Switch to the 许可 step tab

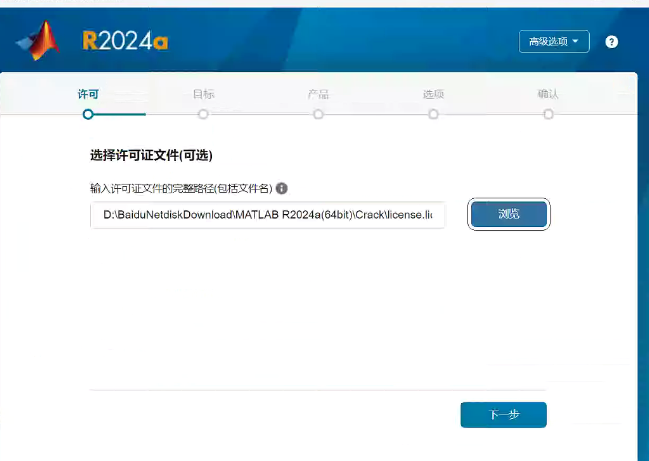pyautogui.click(x=88, y=94)
